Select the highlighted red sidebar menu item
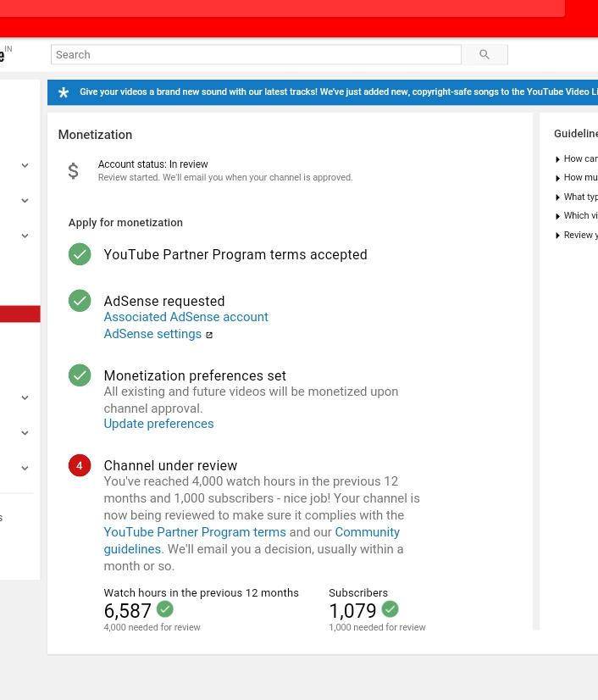Viewport: 598px width, 700px height. (20, 314)
